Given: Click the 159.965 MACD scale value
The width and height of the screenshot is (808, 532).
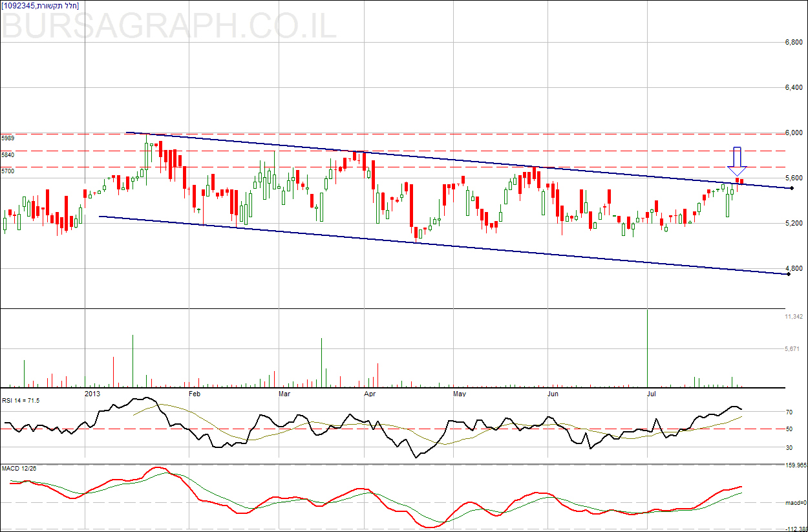Looking at the screenshot, I should 796,465.
